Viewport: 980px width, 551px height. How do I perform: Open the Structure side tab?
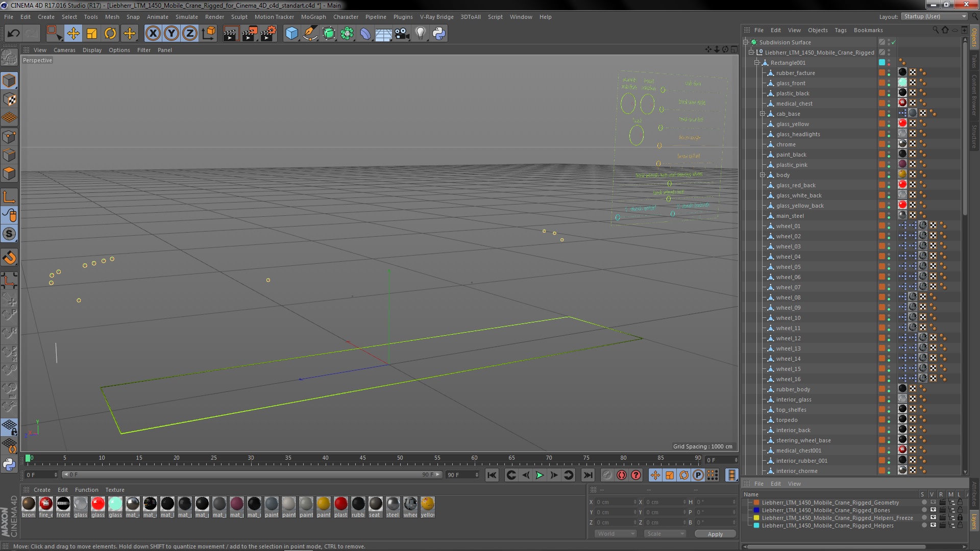pos(974,136)
